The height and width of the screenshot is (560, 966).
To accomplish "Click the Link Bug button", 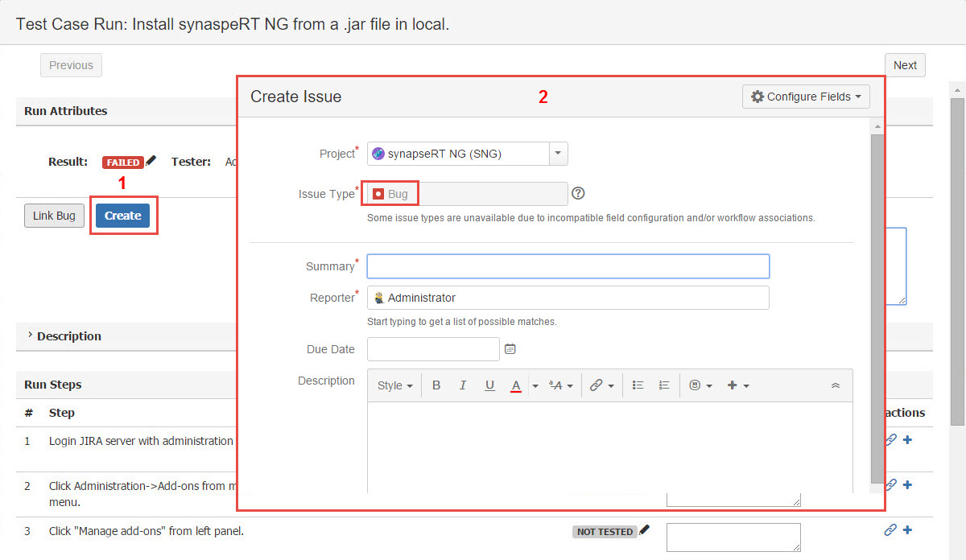I will pos(54,216).
